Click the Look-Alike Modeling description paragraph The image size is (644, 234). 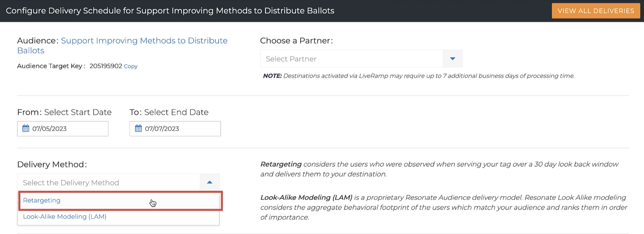point(444,207)
